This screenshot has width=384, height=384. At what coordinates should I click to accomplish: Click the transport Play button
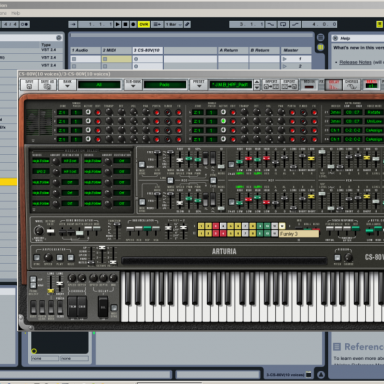tap(117, 24)
